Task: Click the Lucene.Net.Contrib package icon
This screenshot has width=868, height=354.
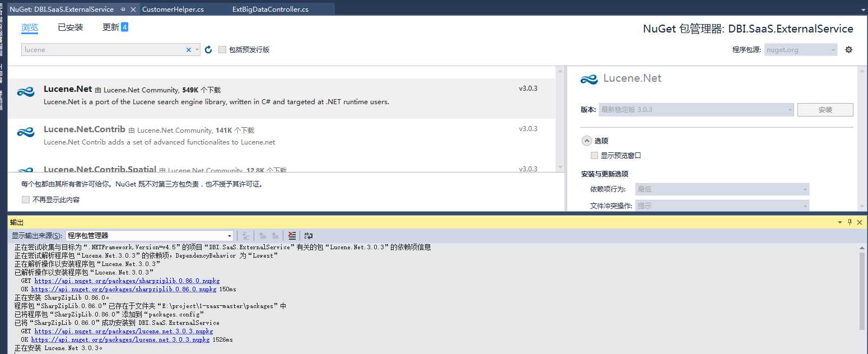Action: tap(26, 133)
